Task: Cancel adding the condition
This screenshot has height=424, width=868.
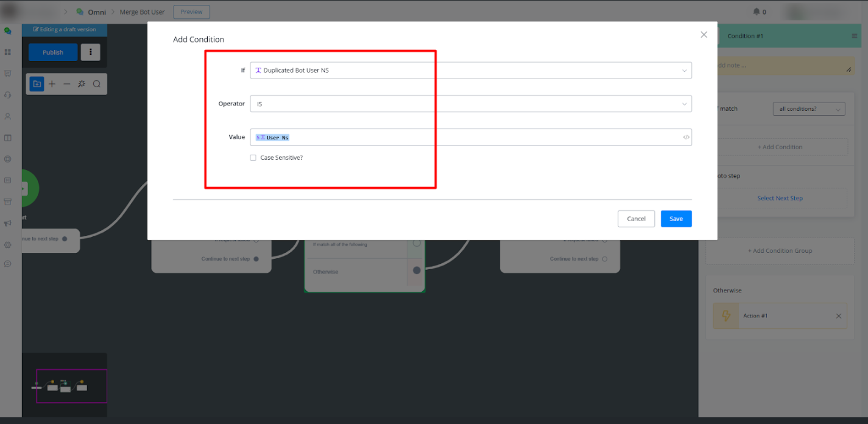Action: click(636, 219)
